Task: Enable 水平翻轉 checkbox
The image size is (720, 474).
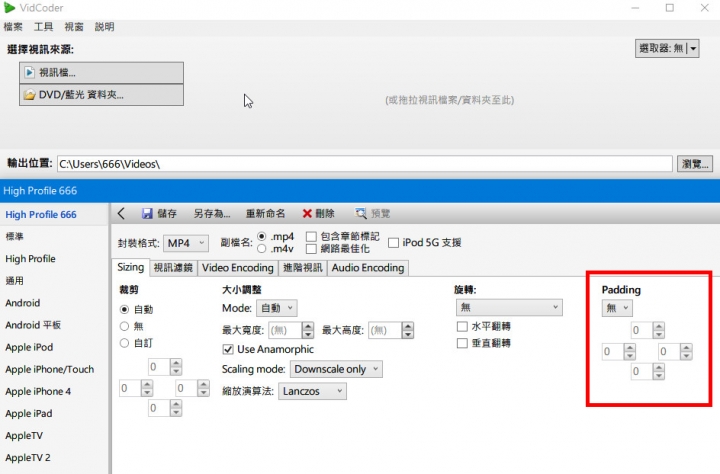Action: click(462, 327)
